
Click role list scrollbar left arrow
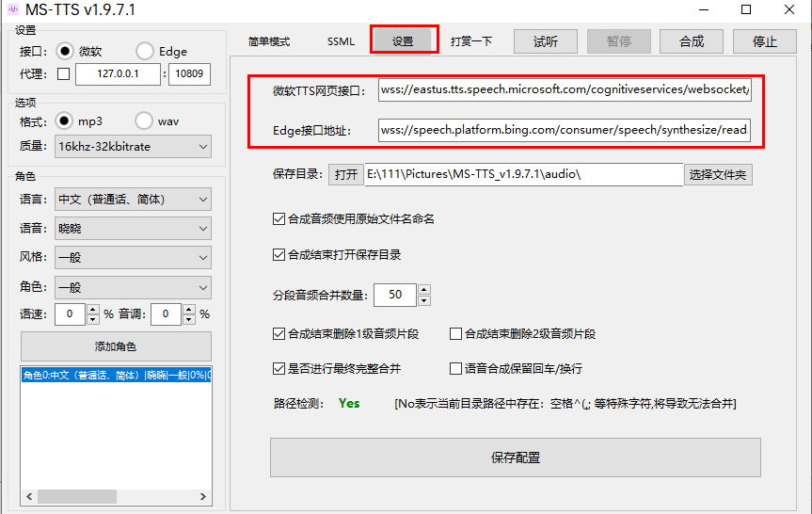[29, 496]
